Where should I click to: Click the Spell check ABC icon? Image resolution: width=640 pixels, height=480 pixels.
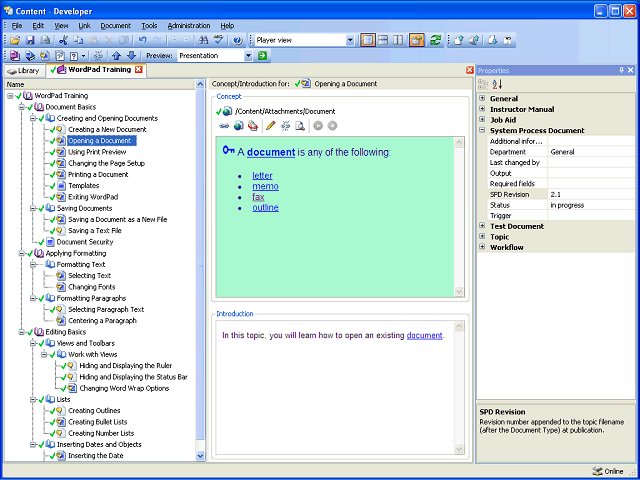click(x=219, y=40)
